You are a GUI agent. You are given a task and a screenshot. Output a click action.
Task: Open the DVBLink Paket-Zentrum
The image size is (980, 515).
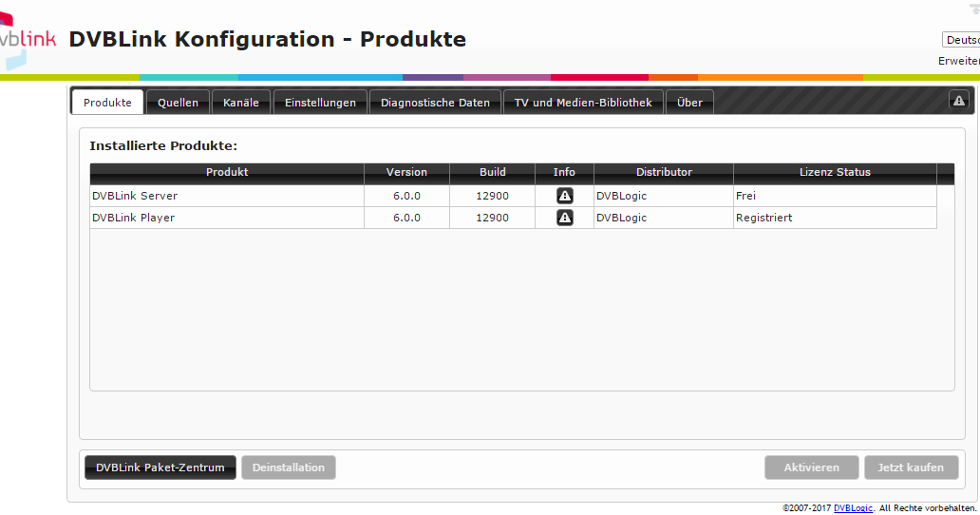coord(160,467)
